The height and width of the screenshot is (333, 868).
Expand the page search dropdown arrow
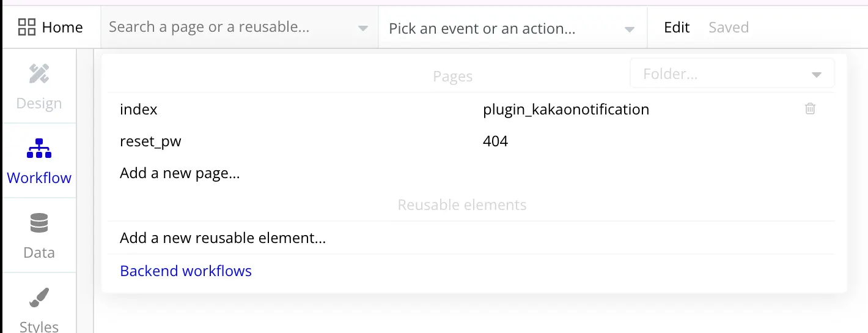[362, 29]
